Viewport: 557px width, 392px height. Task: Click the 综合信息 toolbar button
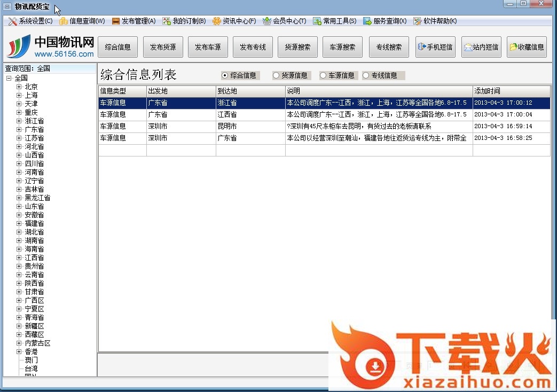coord(117,47)
